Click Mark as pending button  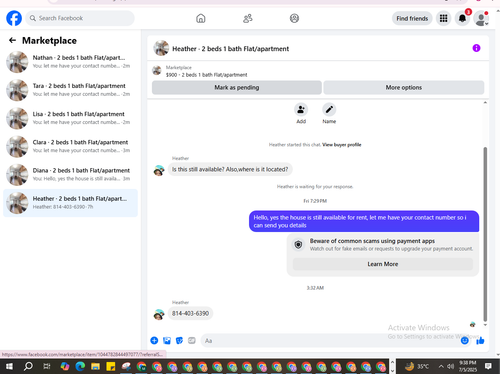click(x=237, y=87)
